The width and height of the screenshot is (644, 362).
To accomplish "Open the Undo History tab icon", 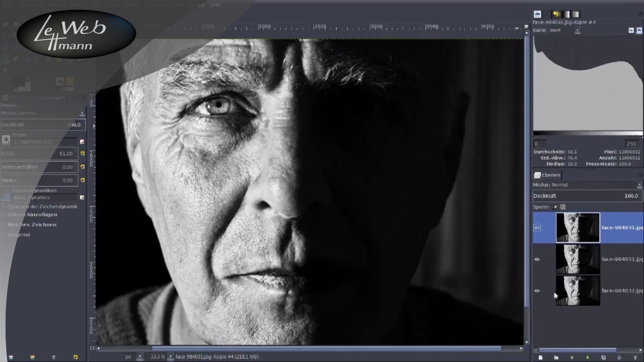I will click(556, 14).
